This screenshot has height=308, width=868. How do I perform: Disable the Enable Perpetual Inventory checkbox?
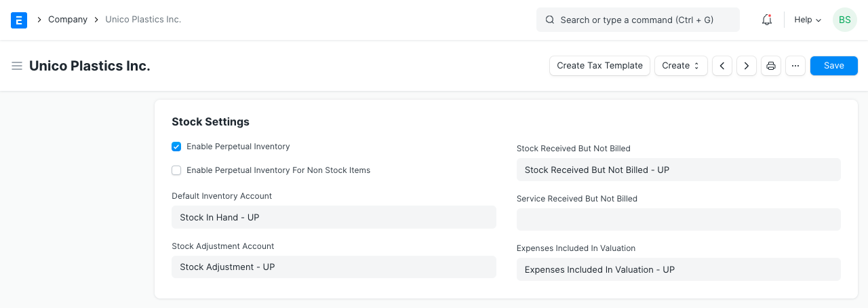coord(176,147)
